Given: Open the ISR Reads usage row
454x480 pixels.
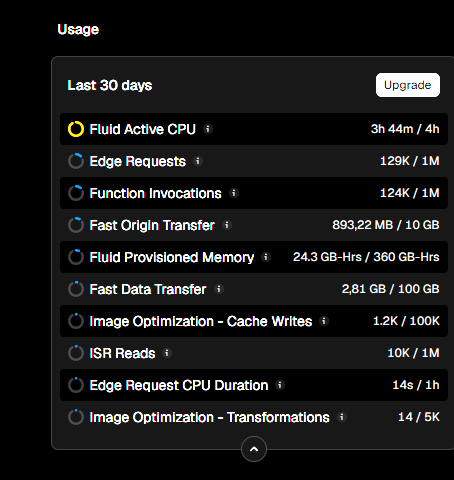Looking at the screenshot, I should [x=254, y=353].
